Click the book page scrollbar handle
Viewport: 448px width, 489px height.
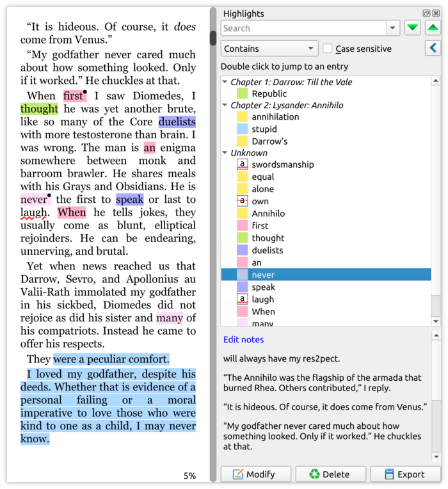click(x=213, y=38)
